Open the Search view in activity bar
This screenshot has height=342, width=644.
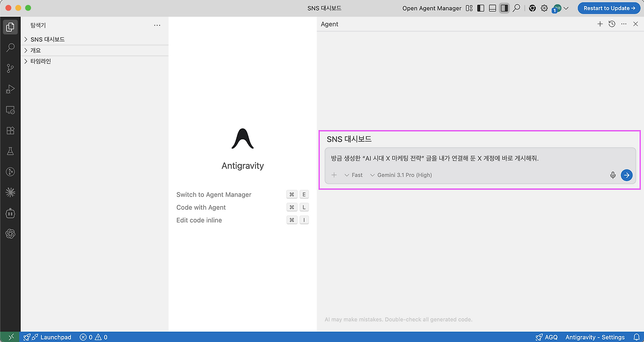point(10,48)
